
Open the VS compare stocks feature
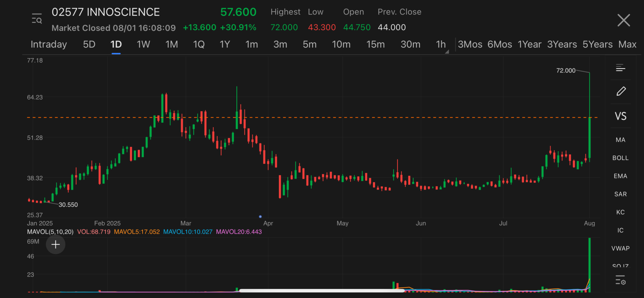pos(620,116)
